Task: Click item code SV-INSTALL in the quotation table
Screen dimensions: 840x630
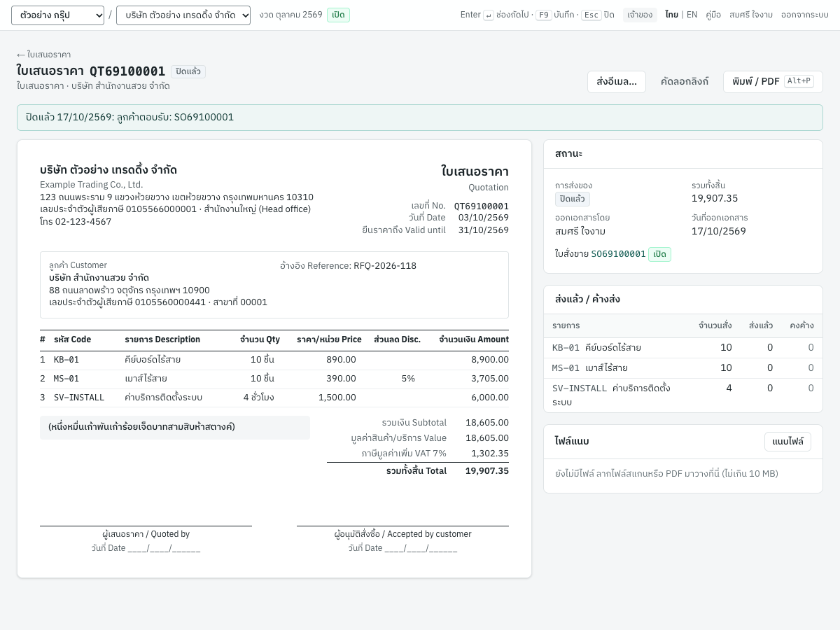Action: click(x=79, y=398)
